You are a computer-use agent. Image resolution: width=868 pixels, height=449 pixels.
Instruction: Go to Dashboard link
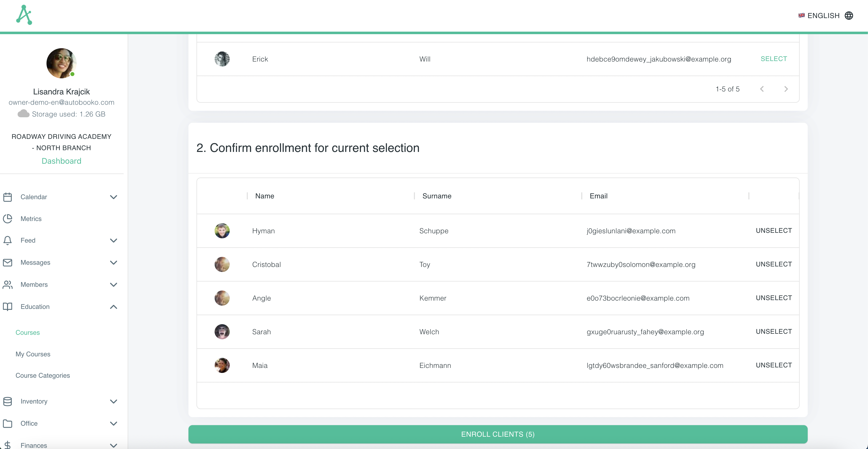click(x=61, y=161)
